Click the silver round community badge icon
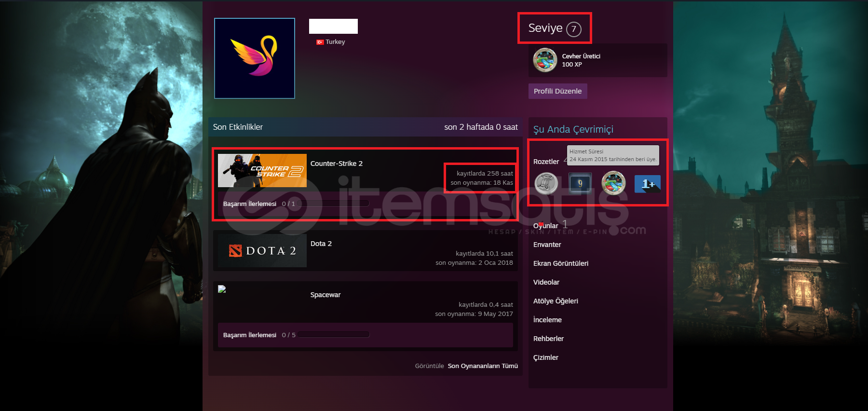Screen dimensions: 868x411 [x=546, y=183]
